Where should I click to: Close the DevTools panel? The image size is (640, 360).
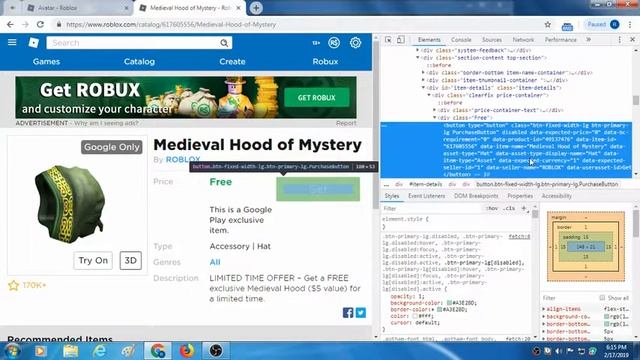(x=632, y=40)
